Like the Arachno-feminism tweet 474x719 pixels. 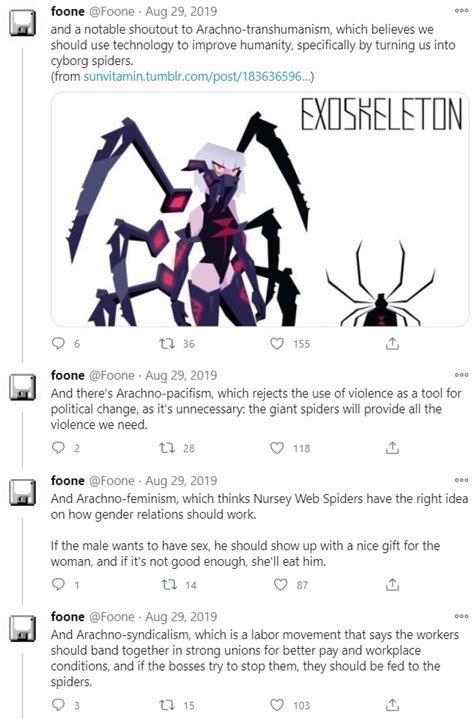(x=281, y=584)
